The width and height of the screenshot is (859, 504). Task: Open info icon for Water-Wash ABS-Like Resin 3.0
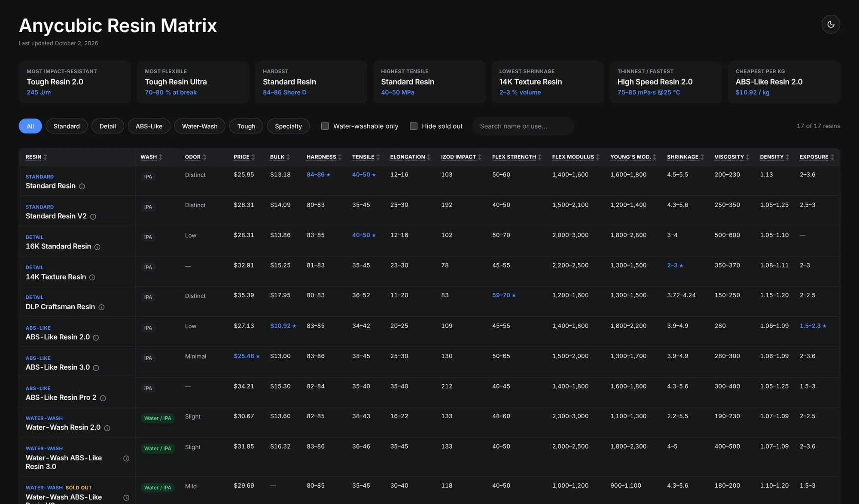coord(126,458)
